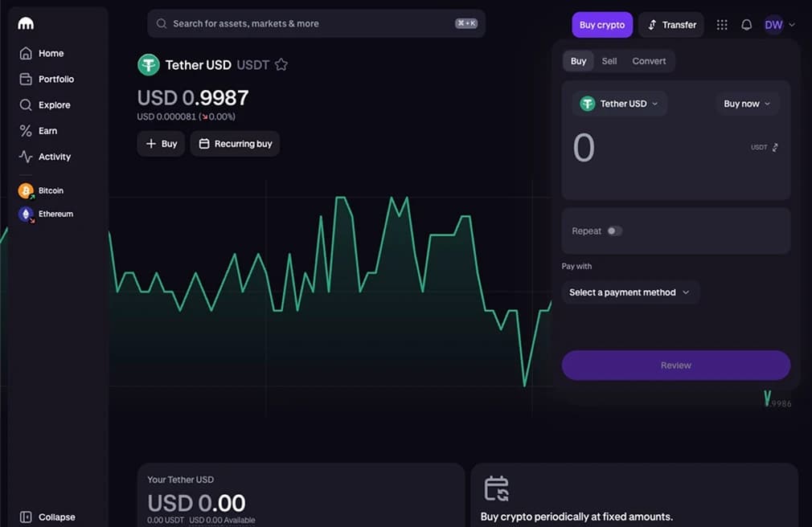The image size is (812, 527).
Task: Click the recurring calendar icon card
Action: coord(496,488)
